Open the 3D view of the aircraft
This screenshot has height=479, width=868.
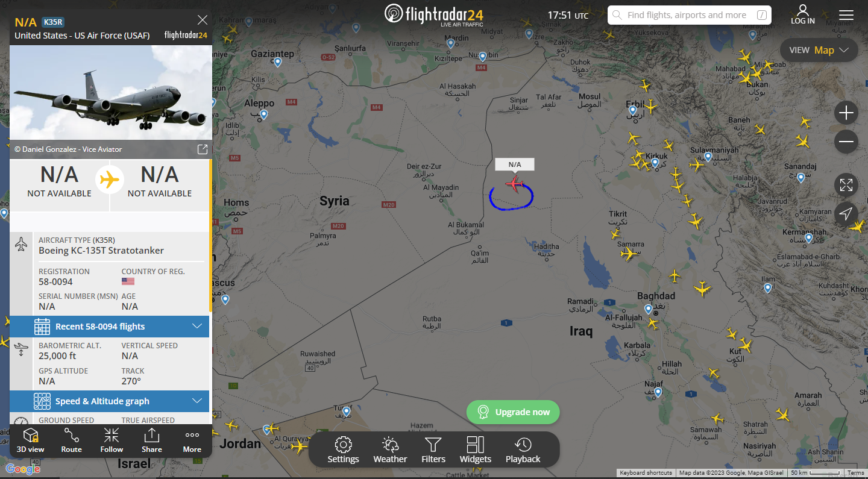[x=30, y=441]
